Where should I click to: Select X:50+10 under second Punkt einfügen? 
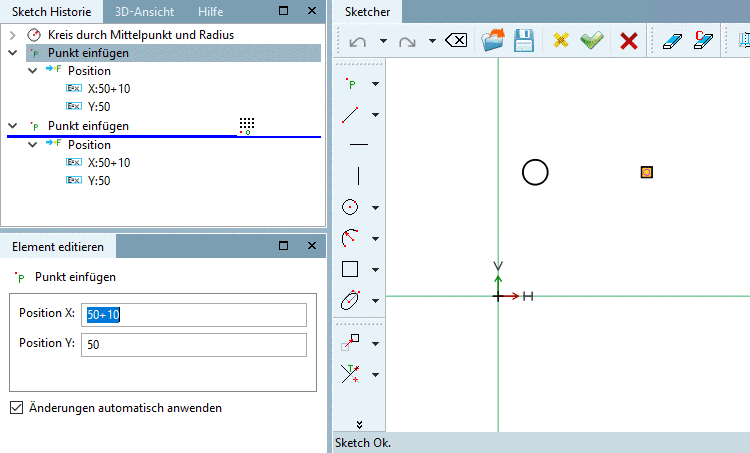pos(109,163)
